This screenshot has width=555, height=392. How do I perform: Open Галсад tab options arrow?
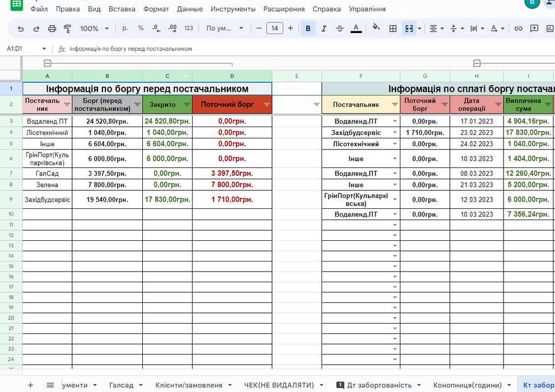pyautogui.click(x=141, y=385)
